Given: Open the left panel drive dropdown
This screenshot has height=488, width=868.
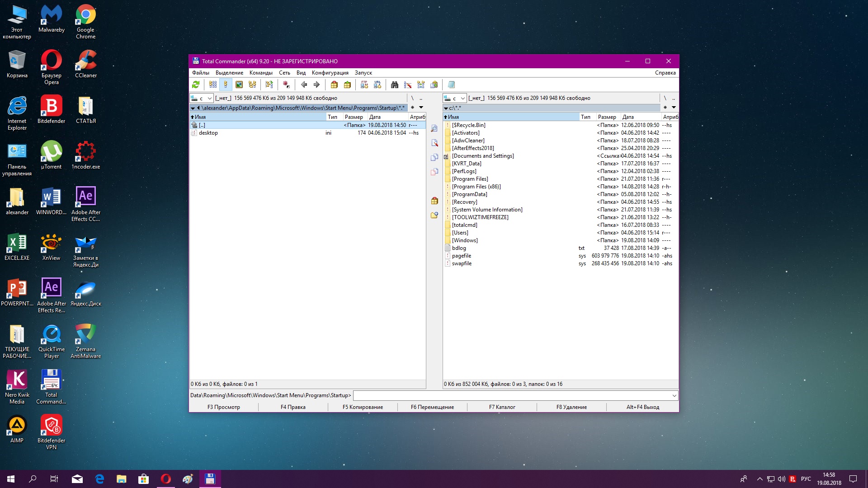Looking at the screenshot, I should pyautogui.click(x=202, y=98).
